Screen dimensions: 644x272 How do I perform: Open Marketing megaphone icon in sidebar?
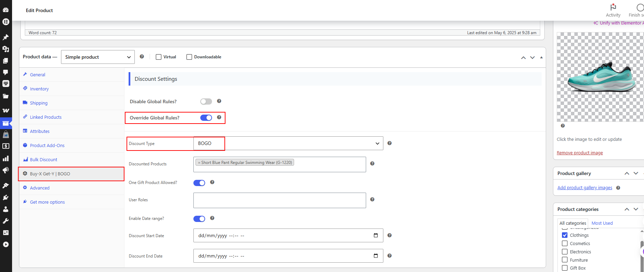6,170
